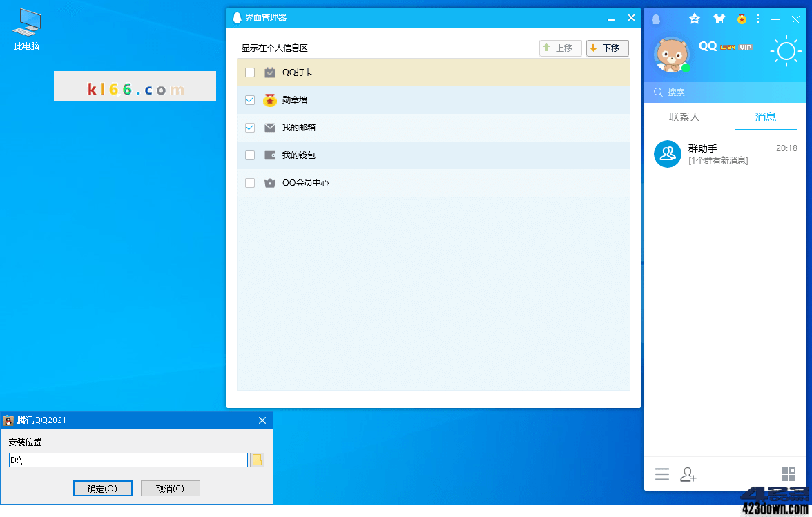Tick the QQ会员中心 checkbox
Image resolution: width=812 pixels, height=517 pixels.
point(250,183)
